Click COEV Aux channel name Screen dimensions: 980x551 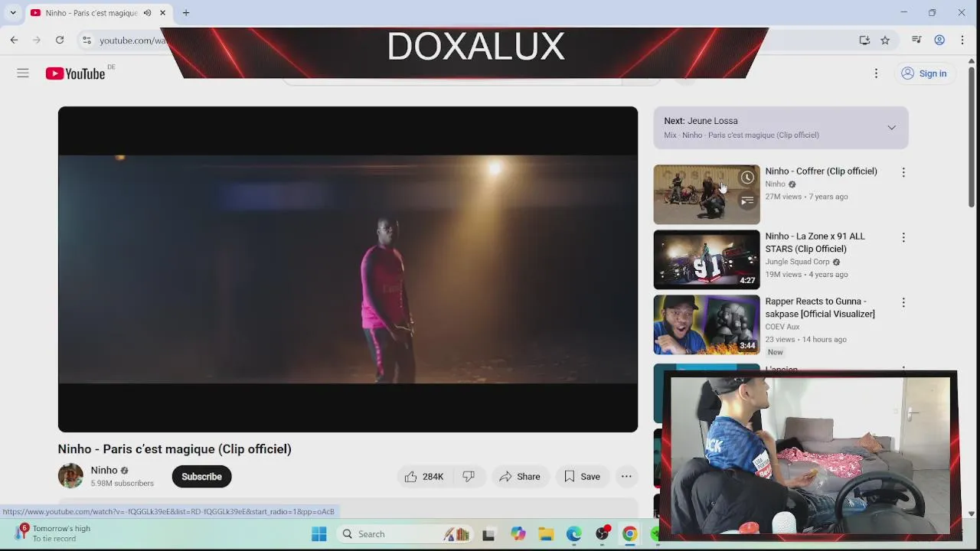pyautogui.click(x=782, y=327)
